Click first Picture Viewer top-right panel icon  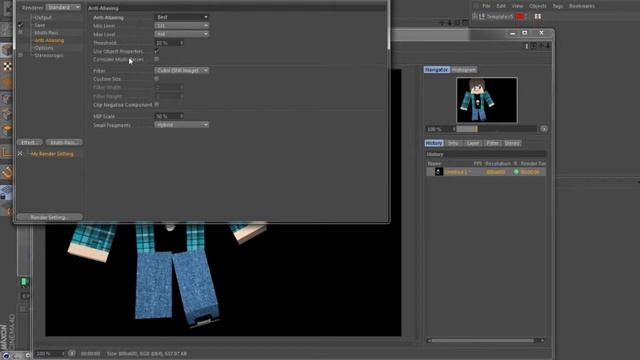527,46
